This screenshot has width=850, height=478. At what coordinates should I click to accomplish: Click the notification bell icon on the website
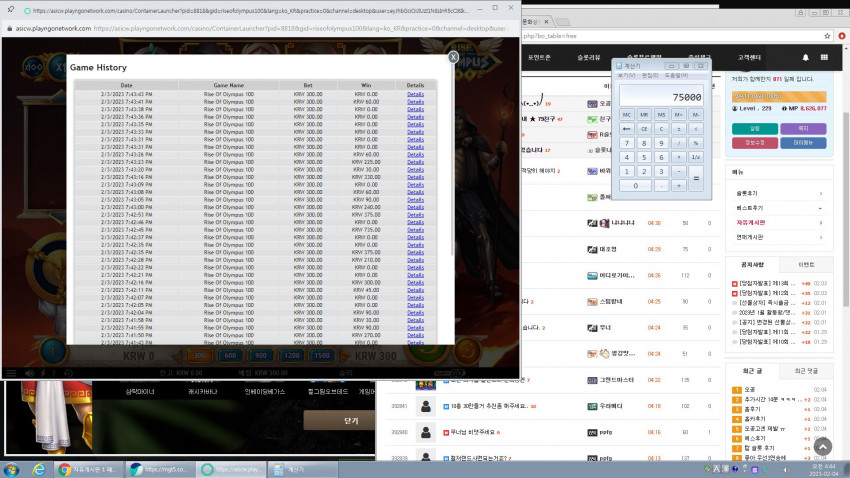[x=806, y=57]
